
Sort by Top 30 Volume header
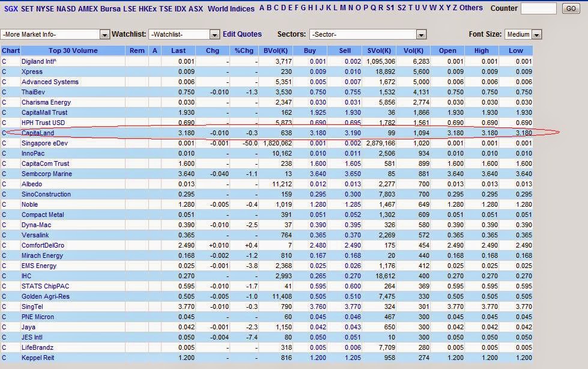(73, 50)
